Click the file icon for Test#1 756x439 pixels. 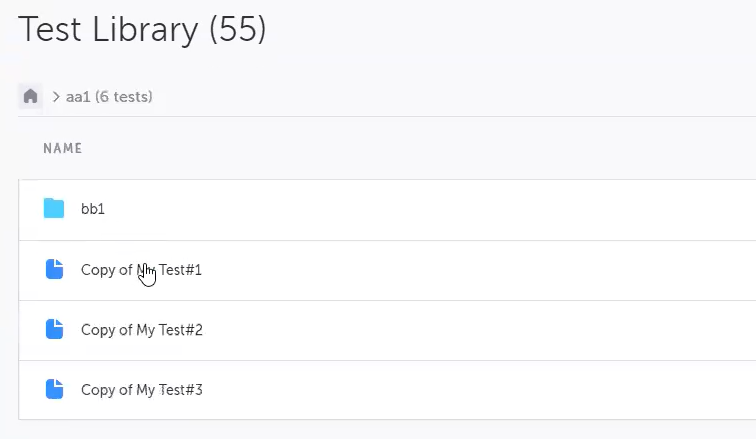(x=54, y=270)
